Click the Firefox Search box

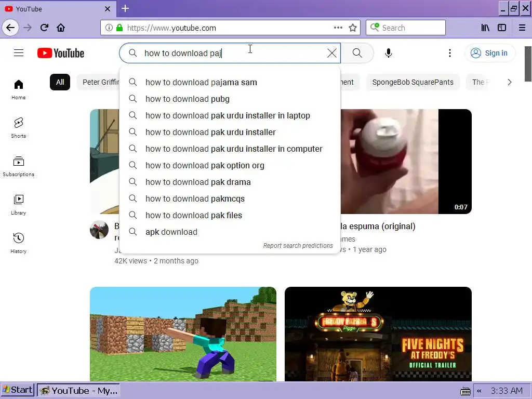point(406,28)
